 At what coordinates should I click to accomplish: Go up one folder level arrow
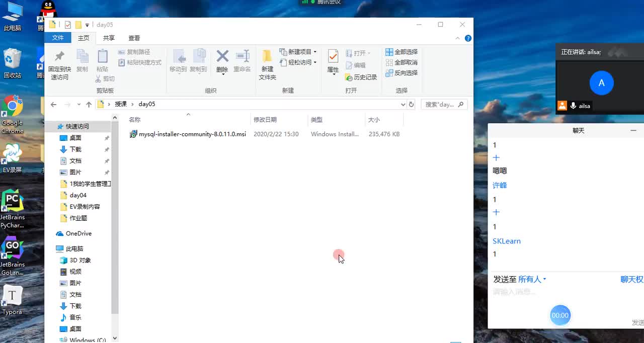tap(89, 105)
